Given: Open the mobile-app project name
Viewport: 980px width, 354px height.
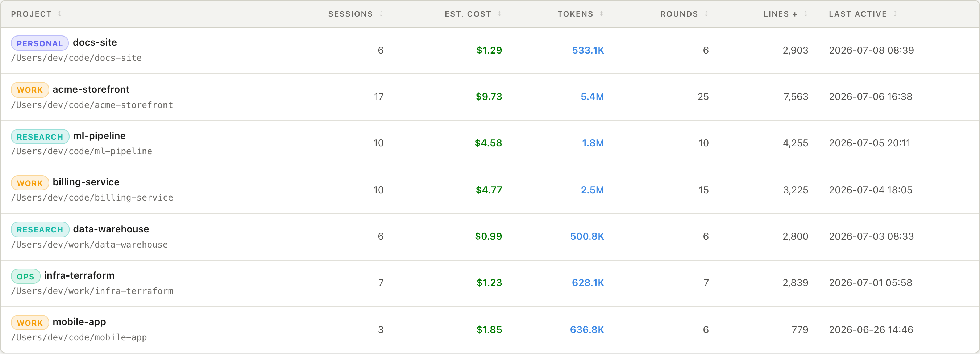Looking at the screenshot, I should tap(79, 322).
